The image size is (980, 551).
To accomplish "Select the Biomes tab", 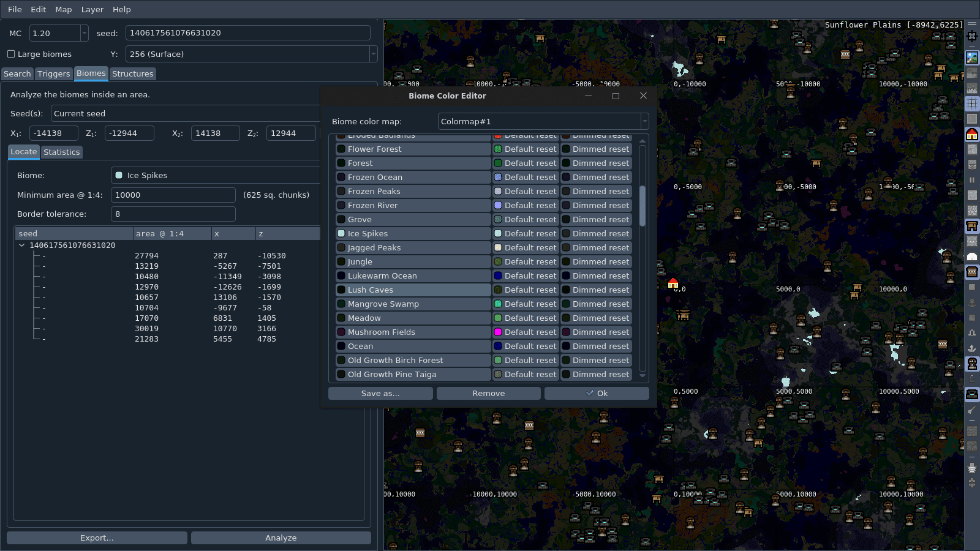I will [91, 73].
